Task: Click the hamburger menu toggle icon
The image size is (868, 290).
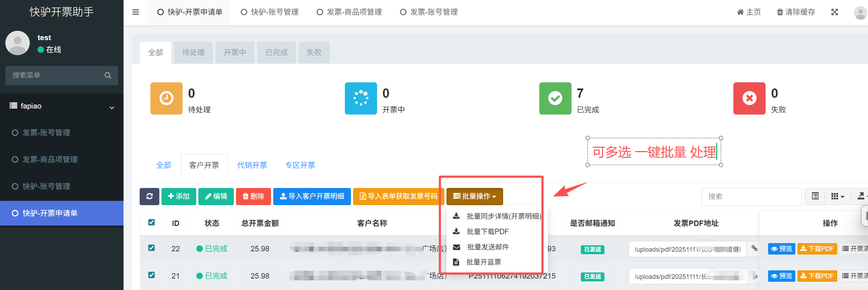Action: pos(135,12)
